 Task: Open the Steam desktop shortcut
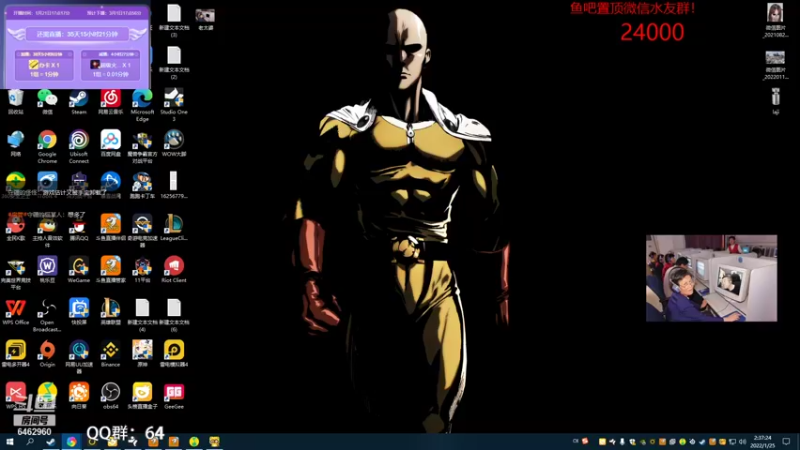79,102
